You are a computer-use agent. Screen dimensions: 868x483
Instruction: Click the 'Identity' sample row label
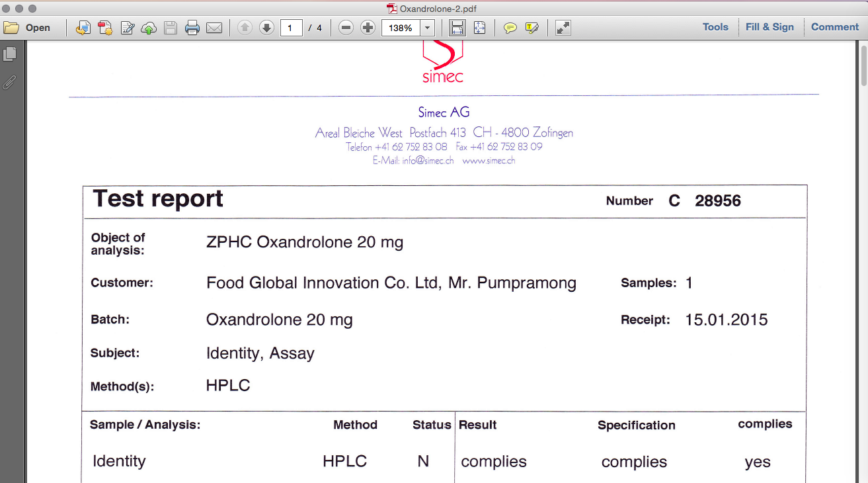pyautogui.click(x=119, y=461)
